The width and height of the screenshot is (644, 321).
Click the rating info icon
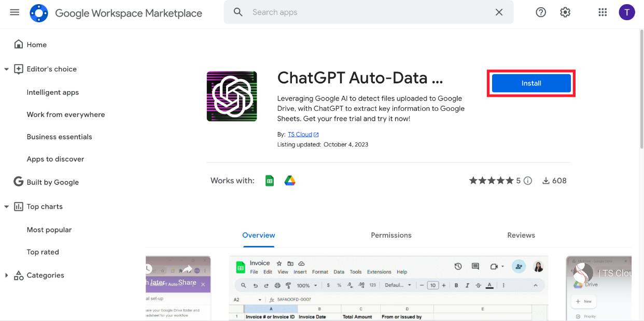point(528,181)
